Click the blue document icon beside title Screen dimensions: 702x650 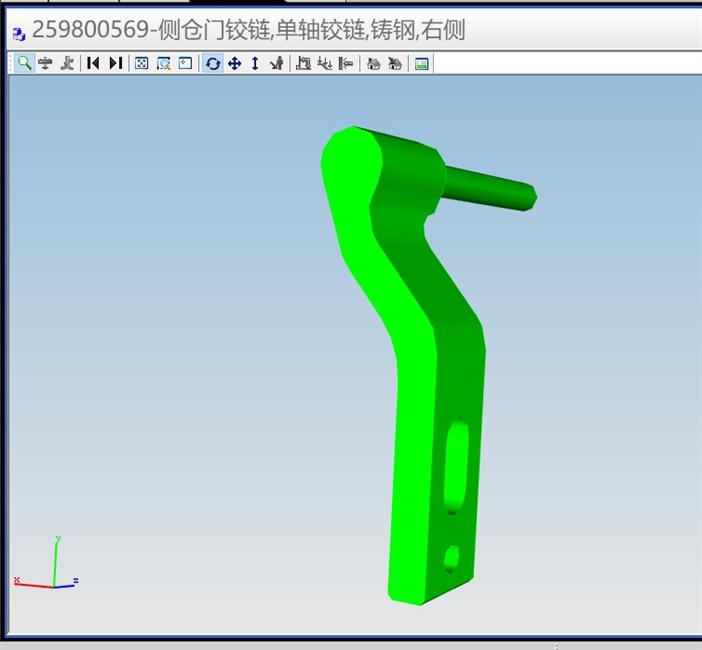coord(19,34)
